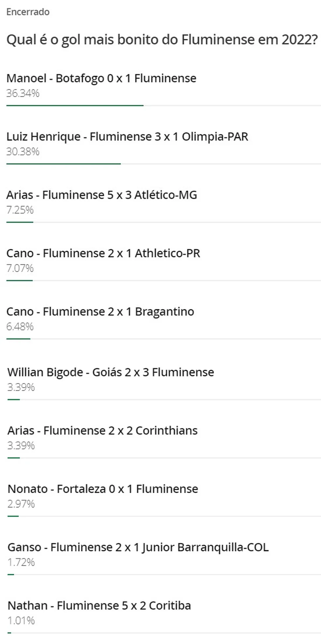Viewport: 321px width, 644px height.
Task: Choose Arias - Fluminense 2 x 2 Corinthians
Action: click(x=102, y=431)
